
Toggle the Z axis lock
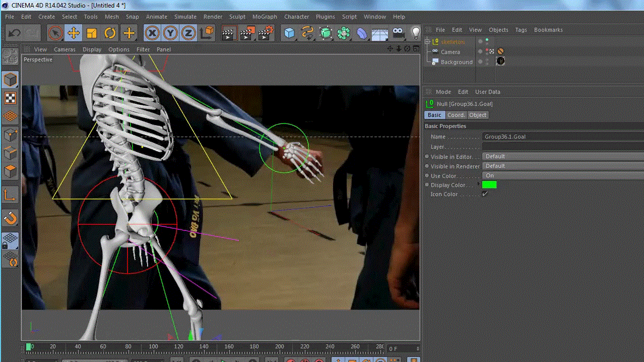(x=188, y=33)
